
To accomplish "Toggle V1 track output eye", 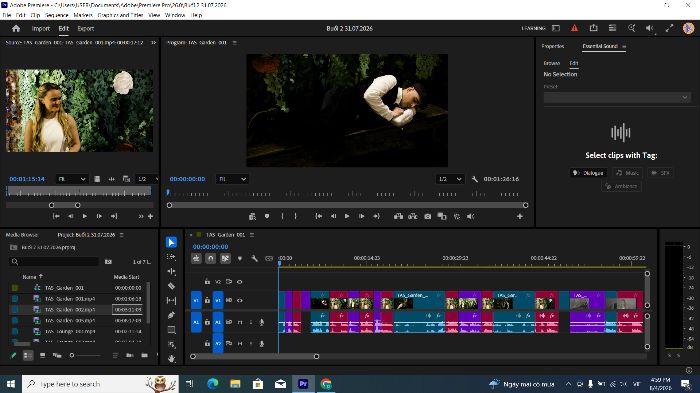I will [240, 301].
